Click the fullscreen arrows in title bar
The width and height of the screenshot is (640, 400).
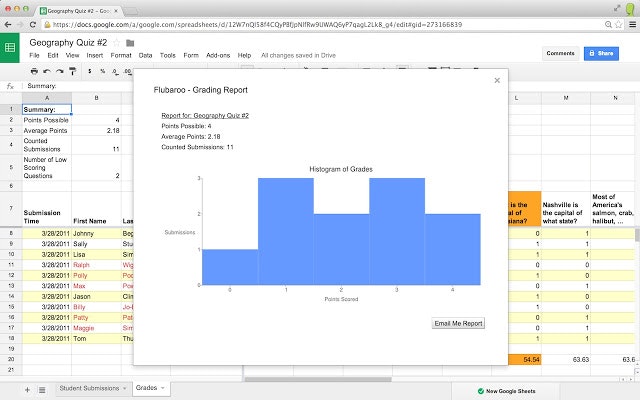617,8
